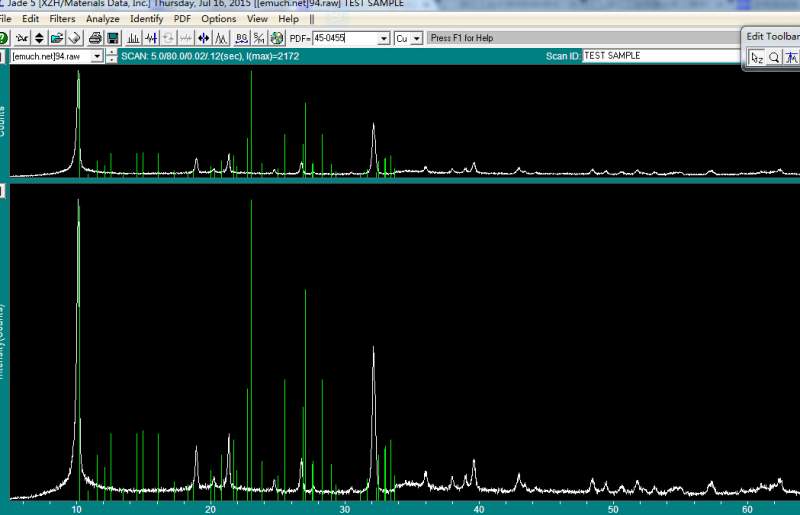800x515 pixels.
Task: Open Search/Match with S/M icon
Action: click(x=259, y=38)
